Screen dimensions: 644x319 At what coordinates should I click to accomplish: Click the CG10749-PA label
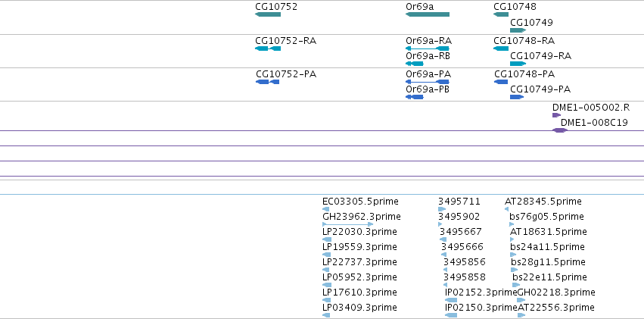pyautogui.click(x=540, y=89)
